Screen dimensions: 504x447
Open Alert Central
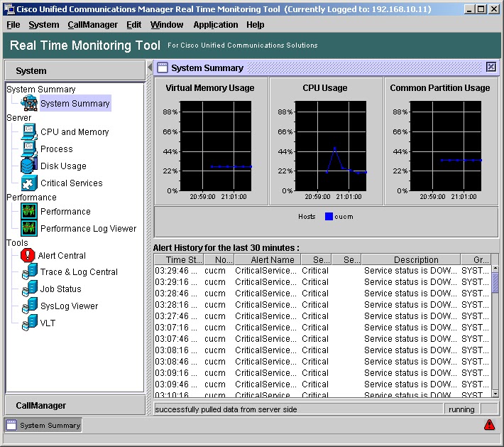(x=62, y=256)
